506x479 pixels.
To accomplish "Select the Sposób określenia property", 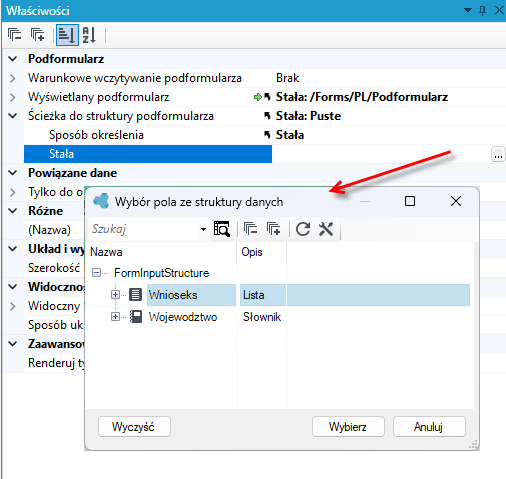I will 96,135.
